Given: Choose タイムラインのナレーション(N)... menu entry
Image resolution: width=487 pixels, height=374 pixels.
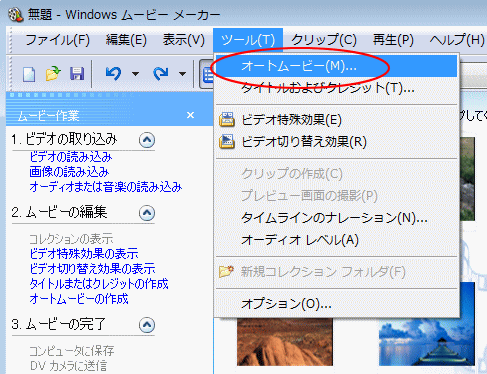Looking at the screenshot, I should point(337,218).
